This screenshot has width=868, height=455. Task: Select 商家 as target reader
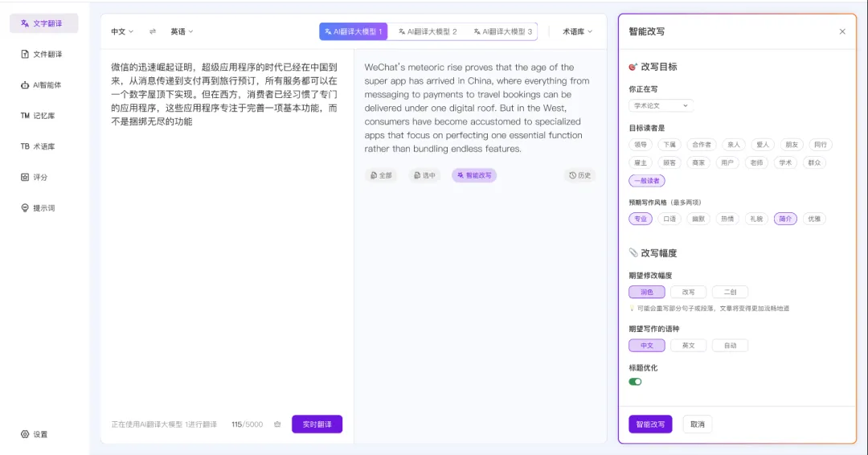pyautogui.click(x=698, y=162)
